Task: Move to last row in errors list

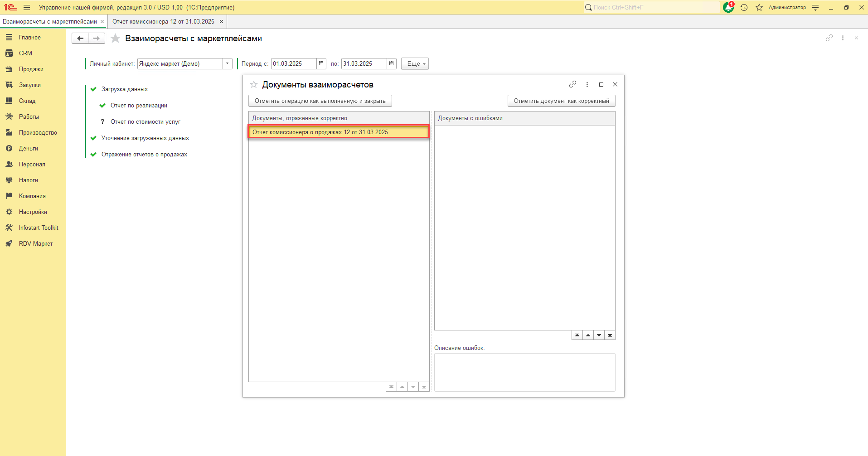Action: (610, 335)
